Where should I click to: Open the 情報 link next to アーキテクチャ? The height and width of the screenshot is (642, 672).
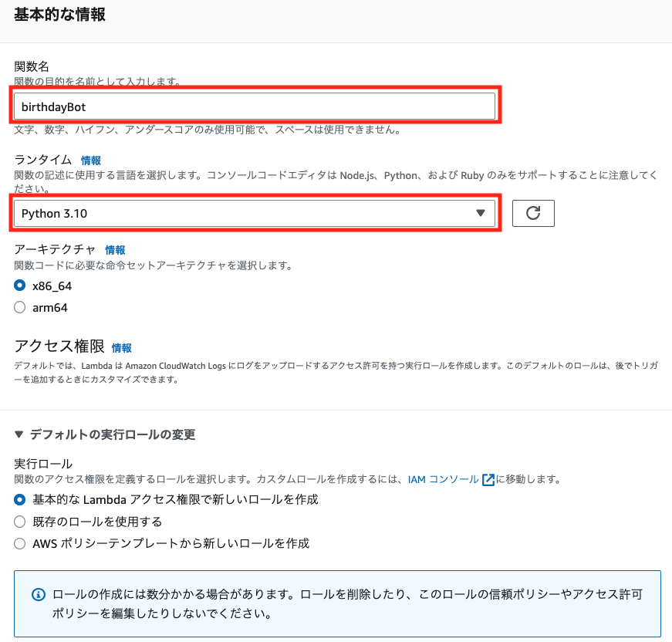point(114,249)
